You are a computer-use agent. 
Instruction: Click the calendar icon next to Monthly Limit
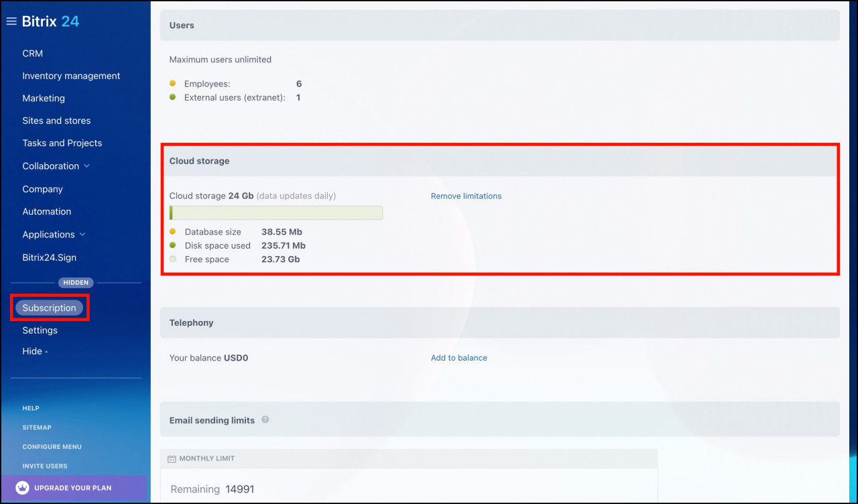[172, 459]
